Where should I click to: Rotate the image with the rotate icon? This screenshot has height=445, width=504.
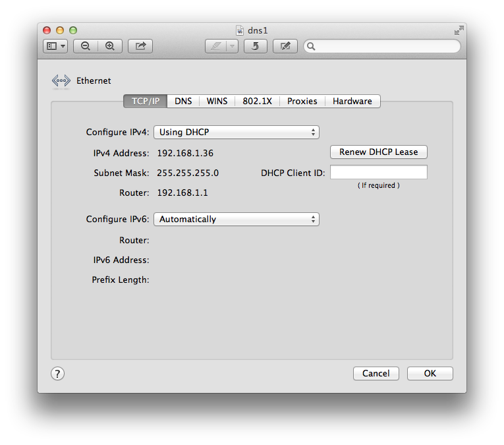[255, 46]
